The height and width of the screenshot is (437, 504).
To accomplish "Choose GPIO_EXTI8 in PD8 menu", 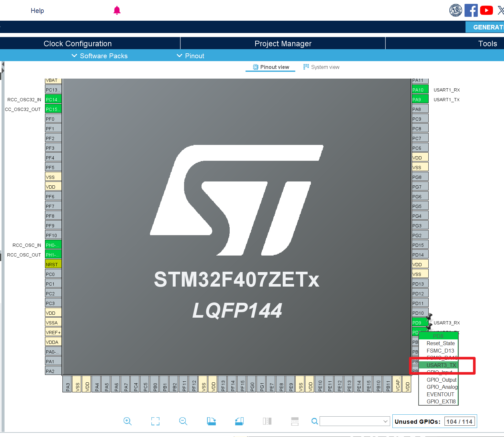I will [x=439, y=401].
